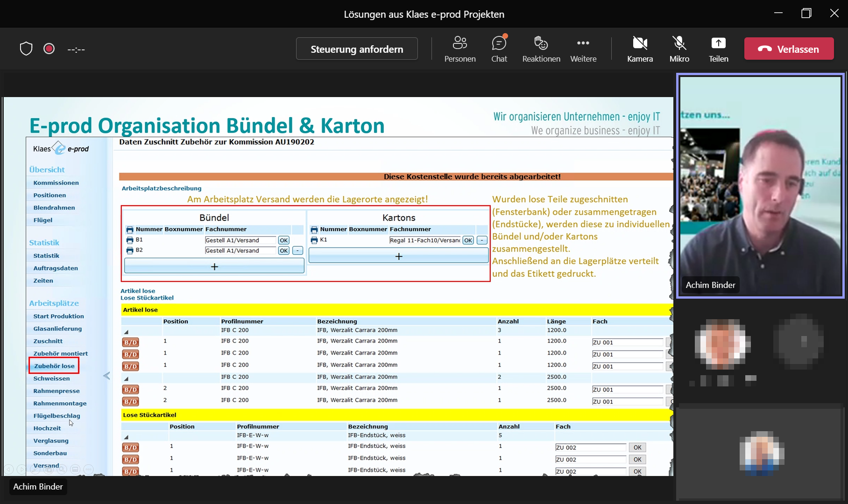Open the Personen participants panel
Screen dimensions: 848x504
coord(460,49)
